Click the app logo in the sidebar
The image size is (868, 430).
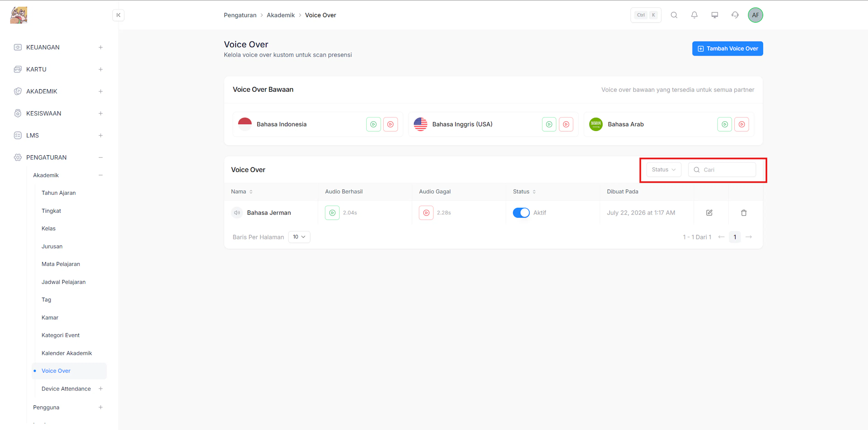[x=19, y=15]
